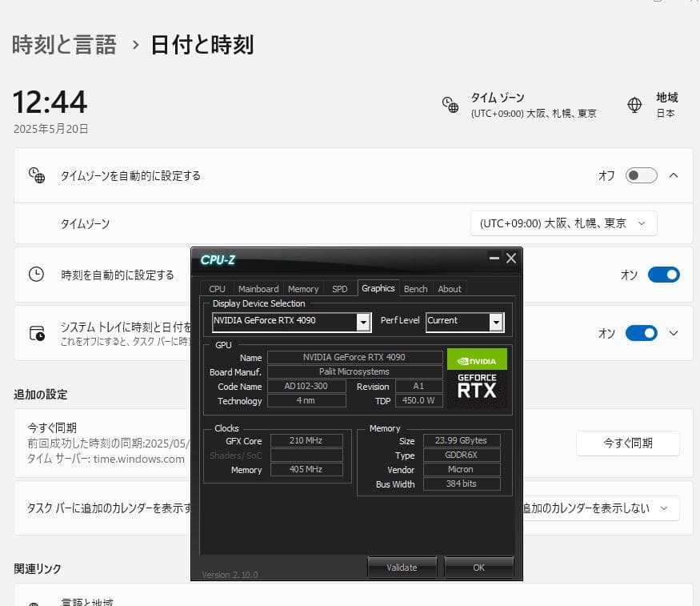Click the calendar-clock icon beside システムトレイ setting
The height and width of the screenshot is (606, 700).
(x=36, y=332)
